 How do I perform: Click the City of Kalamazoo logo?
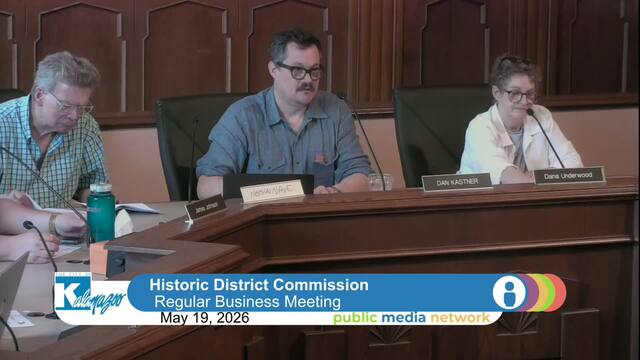coord(90,294)
